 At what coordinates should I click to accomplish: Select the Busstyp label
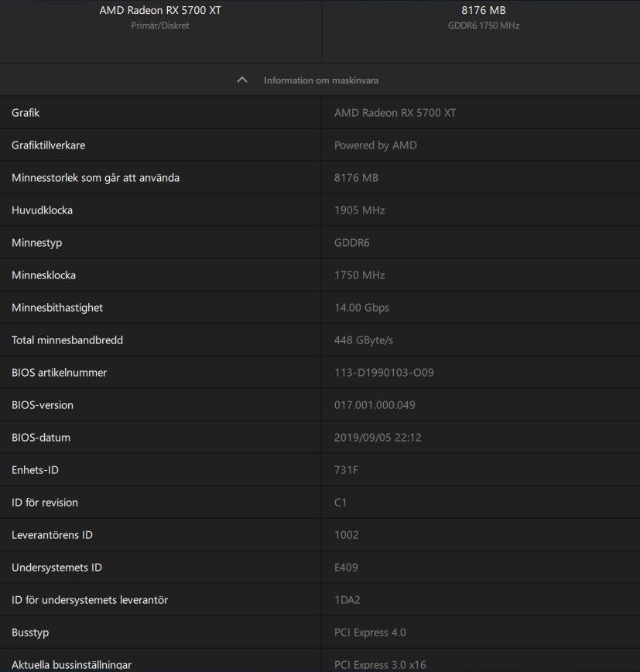pos(30,633)
